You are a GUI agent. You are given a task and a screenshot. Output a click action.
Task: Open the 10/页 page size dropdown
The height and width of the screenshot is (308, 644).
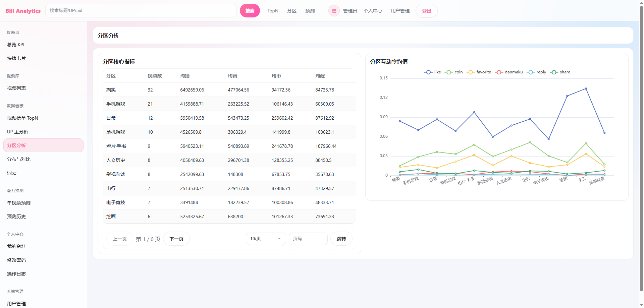pyautogui.click(x=266, y=239)
